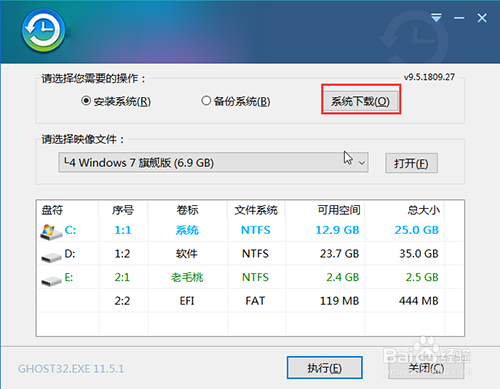Click the 119 MB free space cell
Image resolution: width=500 pixels, height=389 pixels.
[339, 301]
